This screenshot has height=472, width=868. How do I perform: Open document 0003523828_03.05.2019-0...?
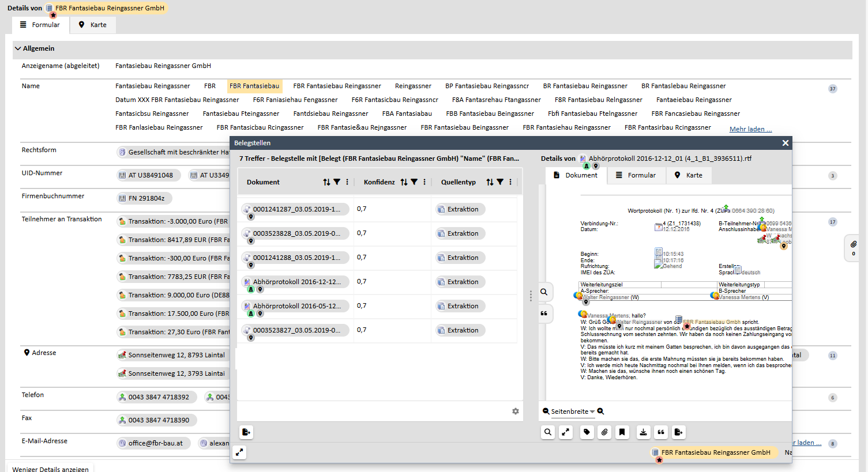[x=295, y=233]
